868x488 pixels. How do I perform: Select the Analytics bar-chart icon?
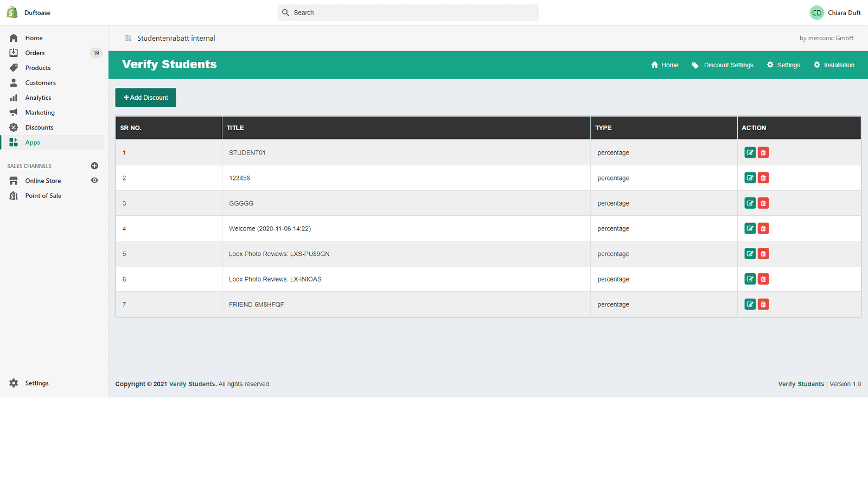(14, 98)
